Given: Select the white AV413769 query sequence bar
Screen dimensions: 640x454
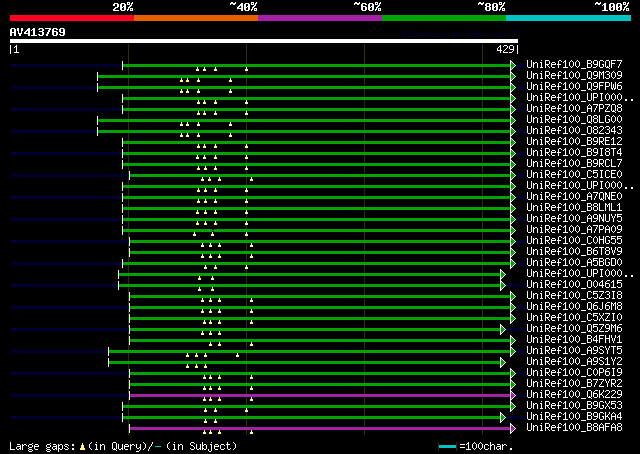Looking at the screenshot, I should [264, 41].
